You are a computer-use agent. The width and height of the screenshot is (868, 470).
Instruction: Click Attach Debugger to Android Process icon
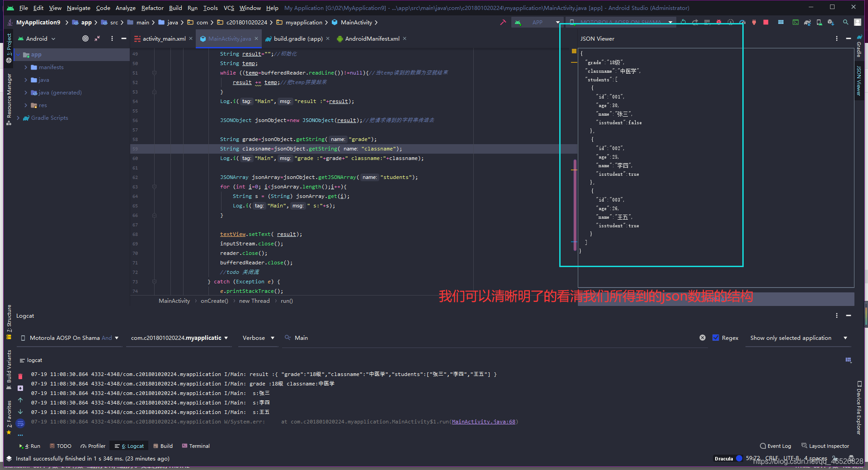754,22
